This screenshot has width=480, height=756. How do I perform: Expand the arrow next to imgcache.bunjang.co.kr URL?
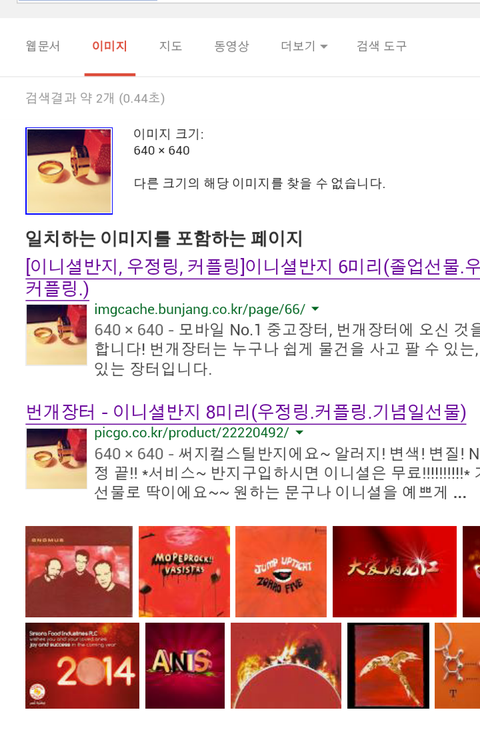315,309
